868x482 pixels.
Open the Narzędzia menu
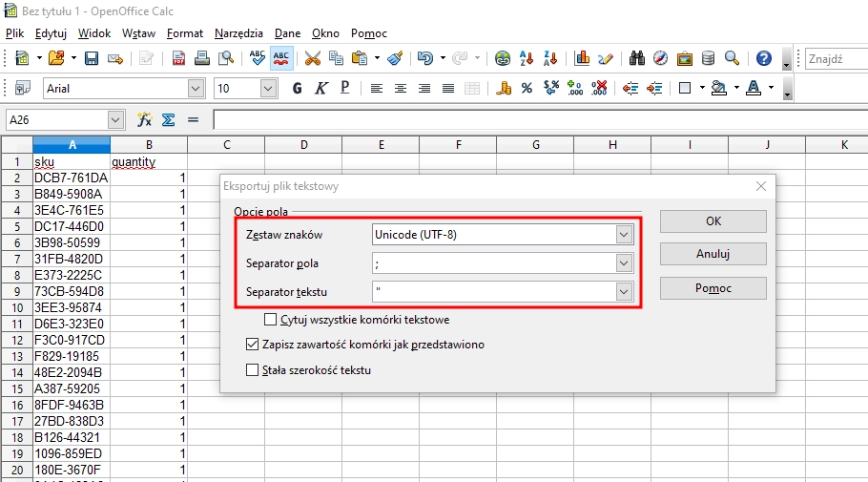[238, 33]
